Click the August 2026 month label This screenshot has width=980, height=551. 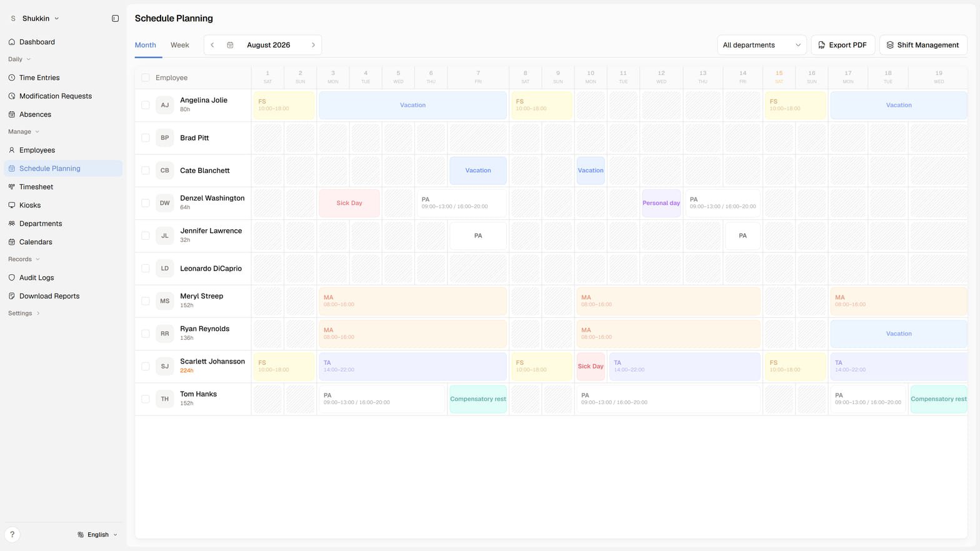(269, 45)
